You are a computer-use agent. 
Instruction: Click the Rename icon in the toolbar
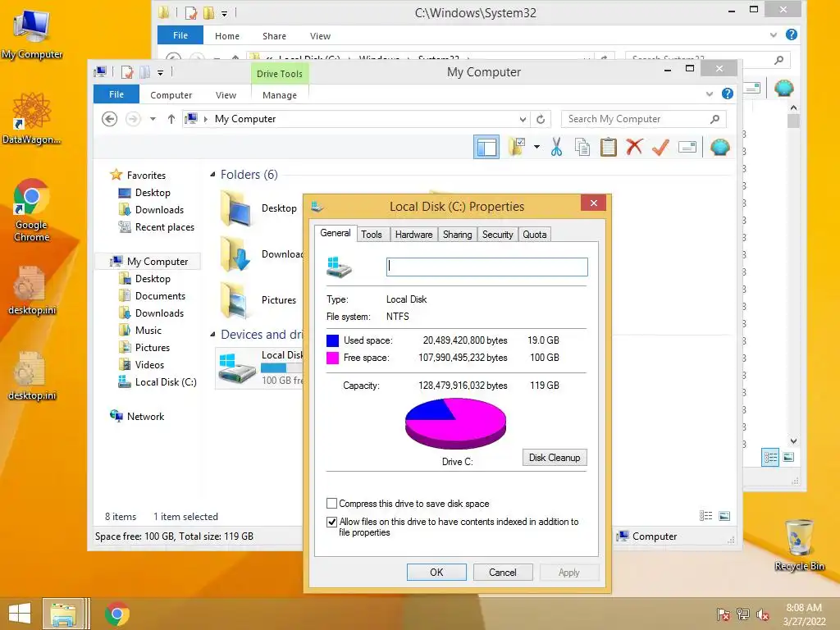click(x=687, y=147)
